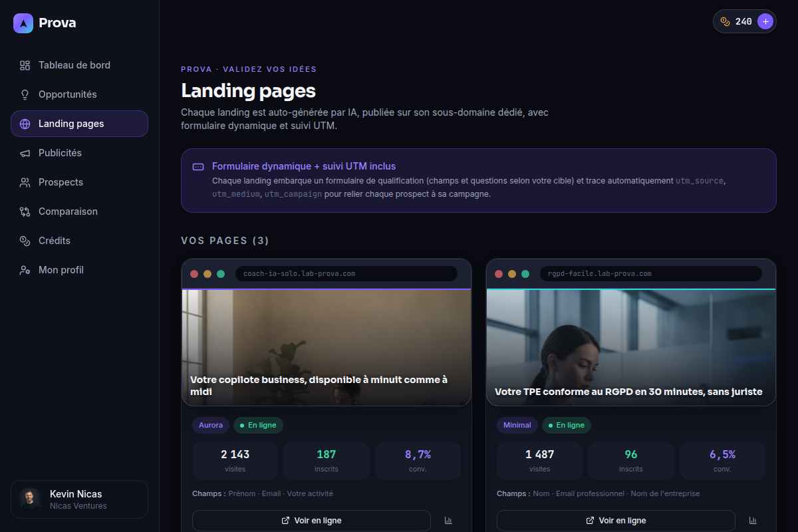Select Landing pages in sidebar
The image size is (798, 532).
[x=79, y=124]
